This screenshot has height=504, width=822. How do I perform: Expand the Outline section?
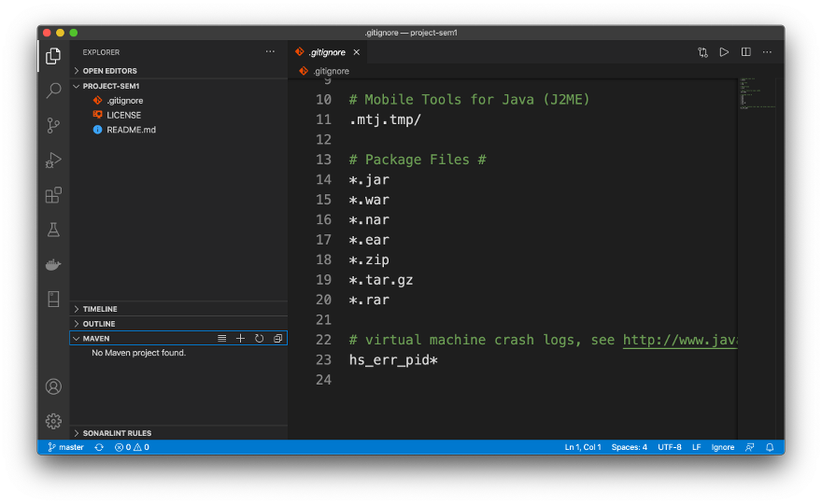click(x=178, y=324)
